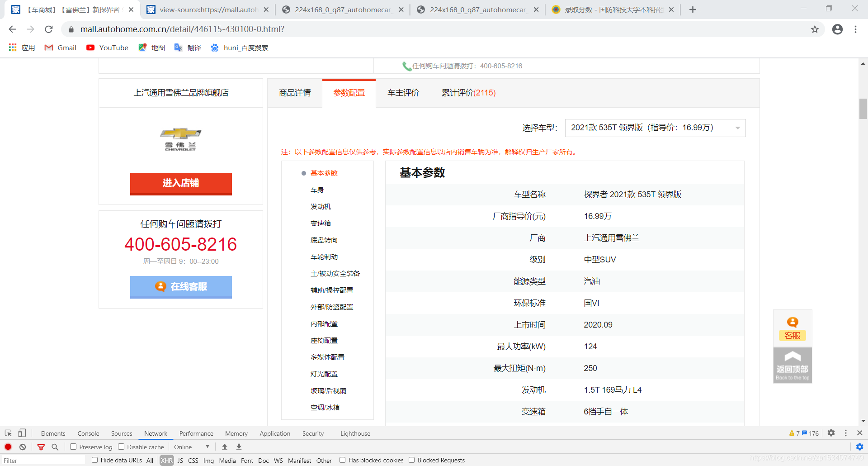
Task: Toggle DevTools element inspector icon
Action: (8, 433)
